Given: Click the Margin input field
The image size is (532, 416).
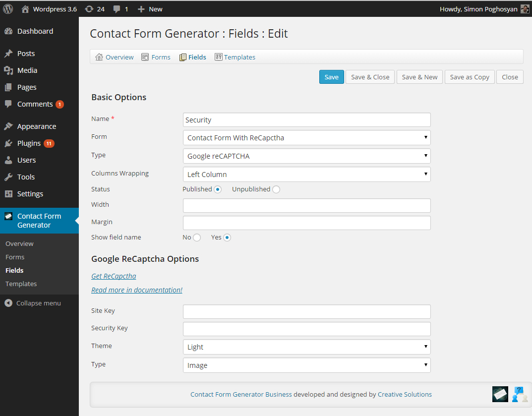Looking at the screenshot, I should (307, 223).
